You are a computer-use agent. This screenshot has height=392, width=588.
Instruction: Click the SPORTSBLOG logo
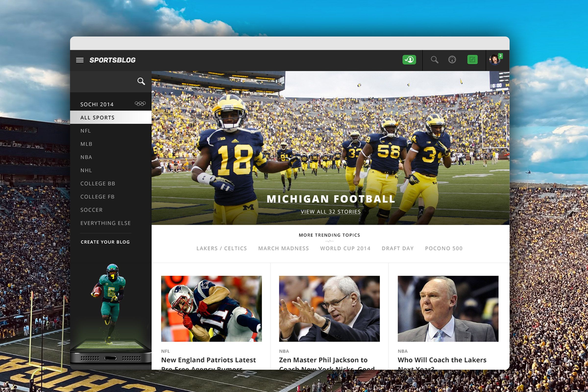[112, 60]
